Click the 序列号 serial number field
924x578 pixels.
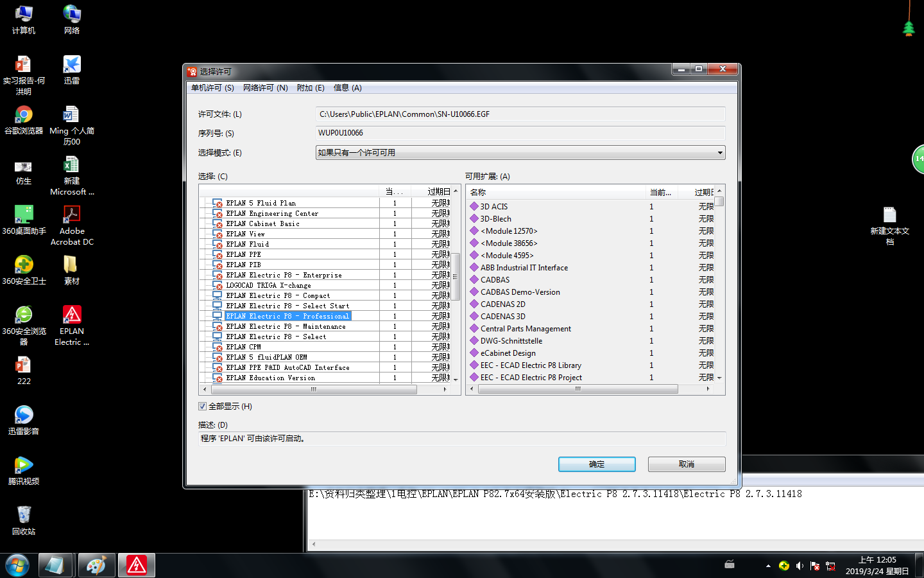point(520,133)
